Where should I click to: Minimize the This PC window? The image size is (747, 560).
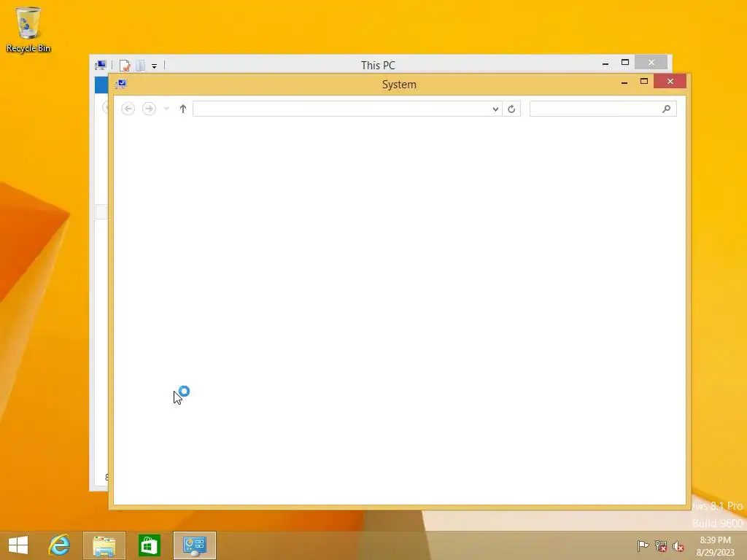pyautogui.click(x=605, y=63)
